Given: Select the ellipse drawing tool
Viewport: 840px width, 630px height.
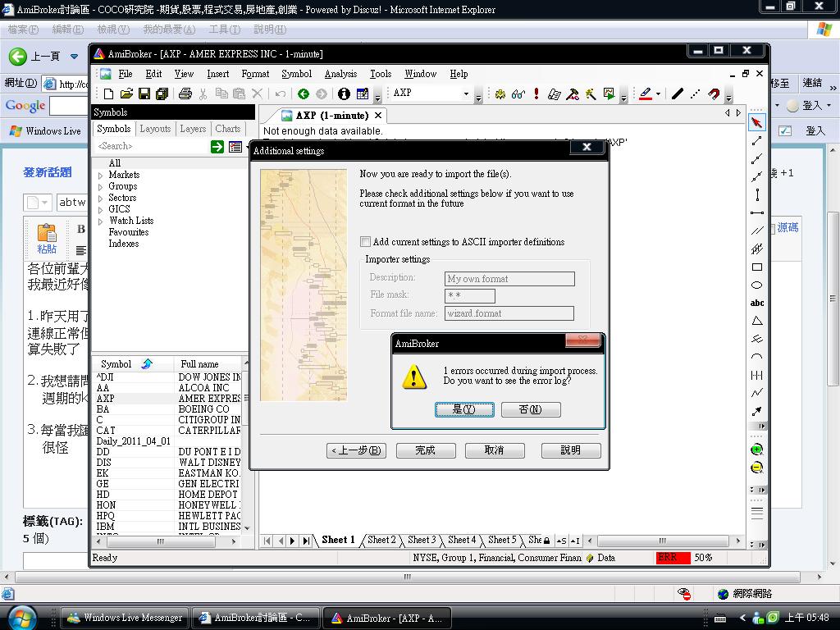Looking at the screenshot, I should click(x=757, y=285).
